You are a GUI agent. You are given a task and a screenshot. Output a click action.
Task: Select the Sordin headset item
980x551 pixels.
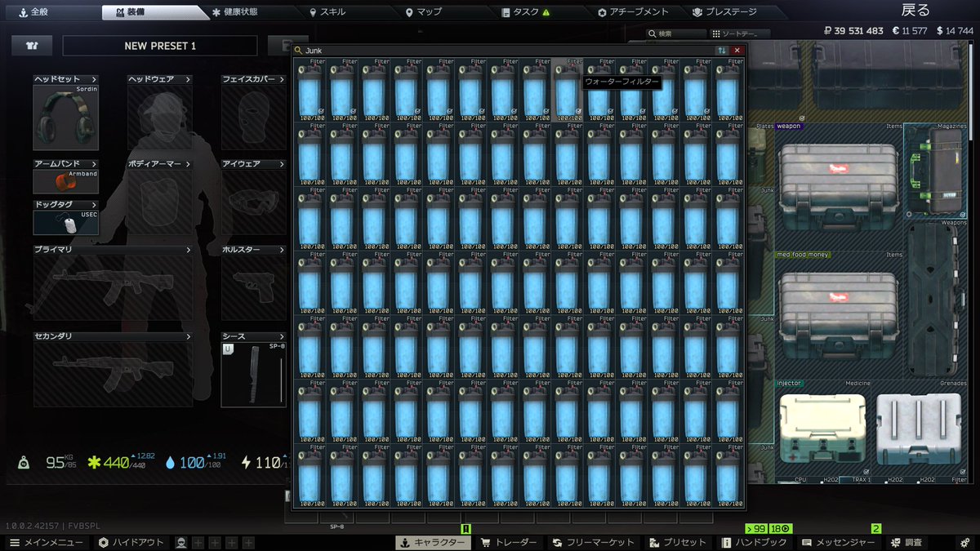(x=65, y=118)
